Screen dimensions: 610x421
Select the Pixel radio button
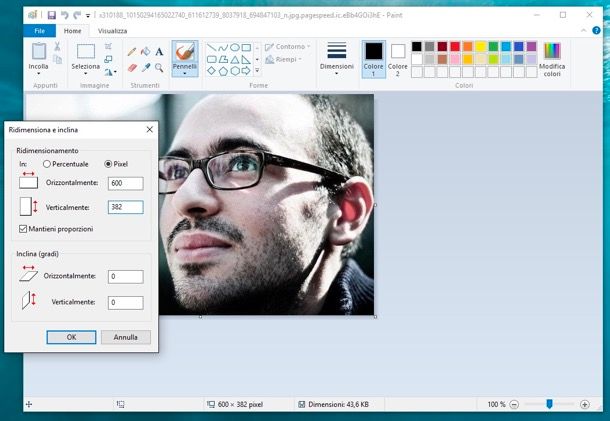click(x=109, y=164)
